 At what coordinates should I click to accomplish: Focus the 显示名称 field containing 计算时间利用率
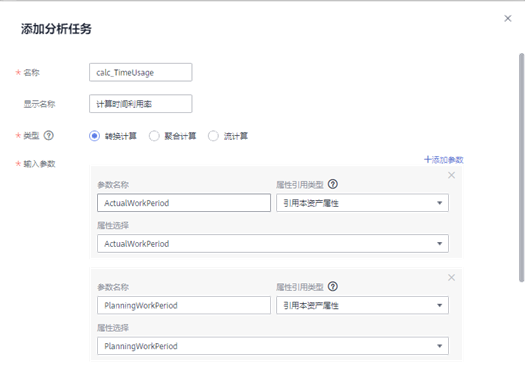(x=141, y=104)
